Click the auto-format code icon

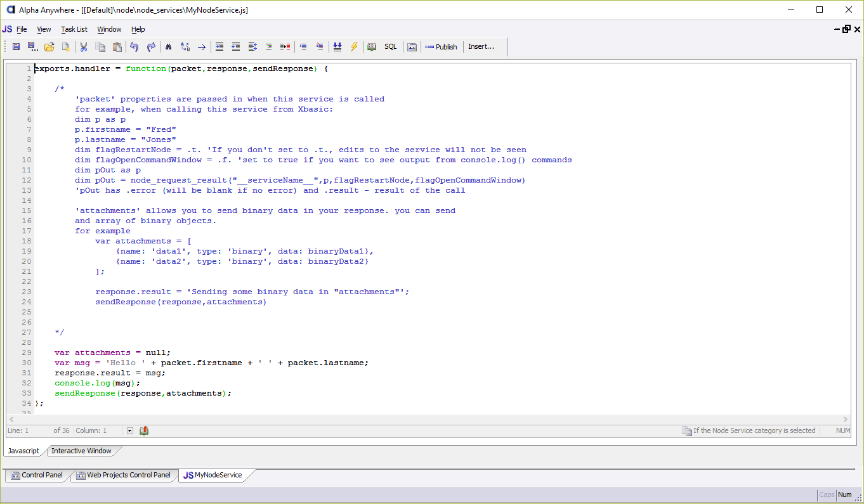point(252,47)
